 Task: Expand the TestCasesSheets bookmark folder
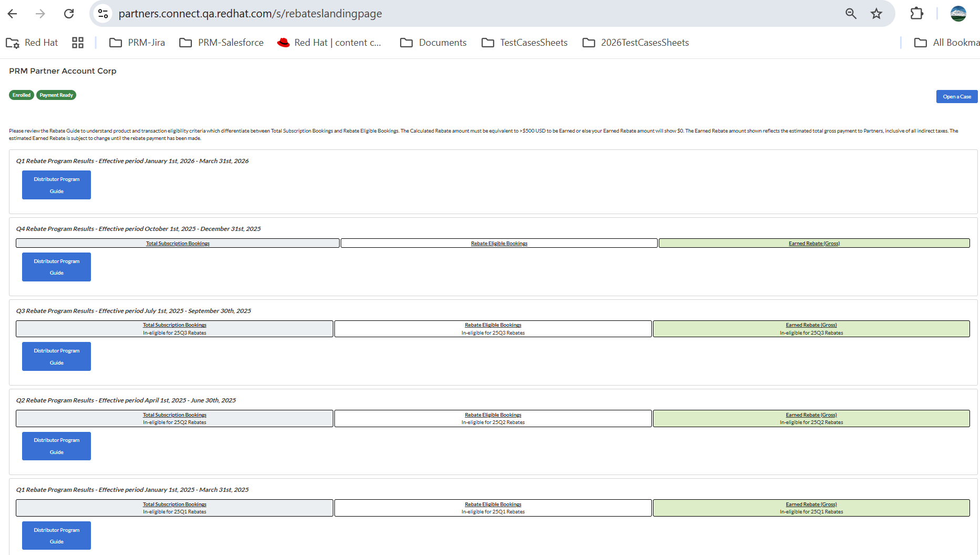click(525, 43)
